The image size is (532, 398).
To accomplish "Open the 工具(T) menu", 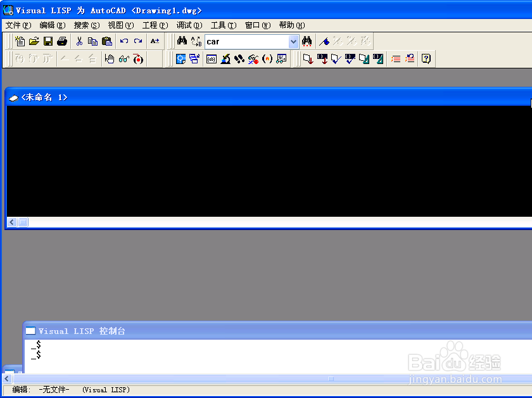I will (224, 25).
